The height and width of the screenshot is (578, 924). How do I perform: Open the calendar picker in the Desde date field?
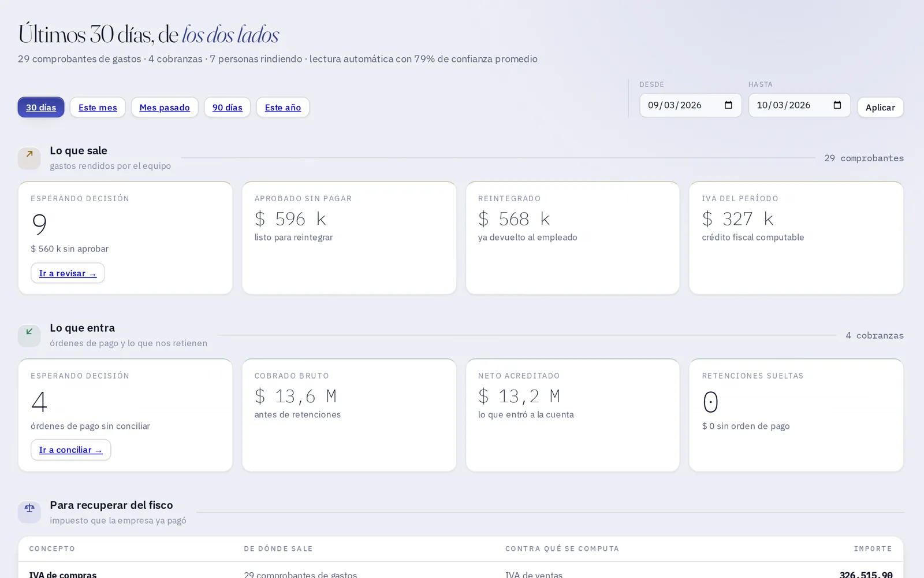tap(728, 105)
